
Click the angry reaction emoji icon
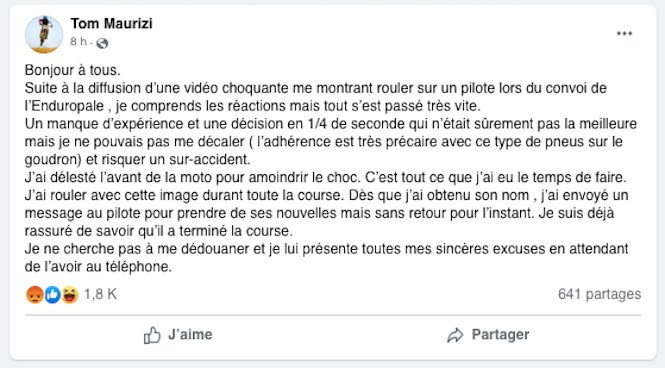35,294
